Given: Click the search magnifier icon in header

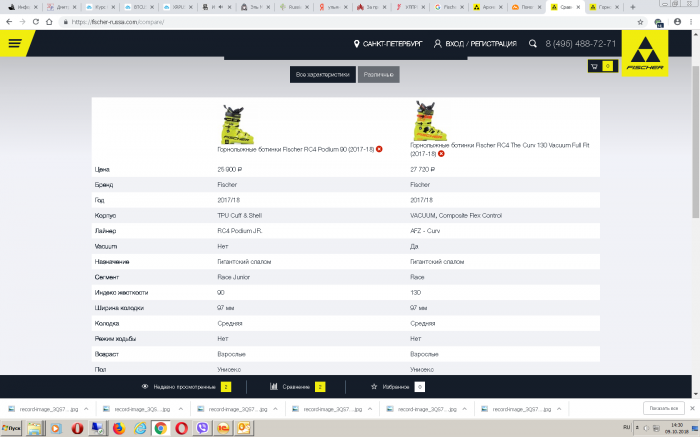Looking at the screenshot, I should click(533, 44).
